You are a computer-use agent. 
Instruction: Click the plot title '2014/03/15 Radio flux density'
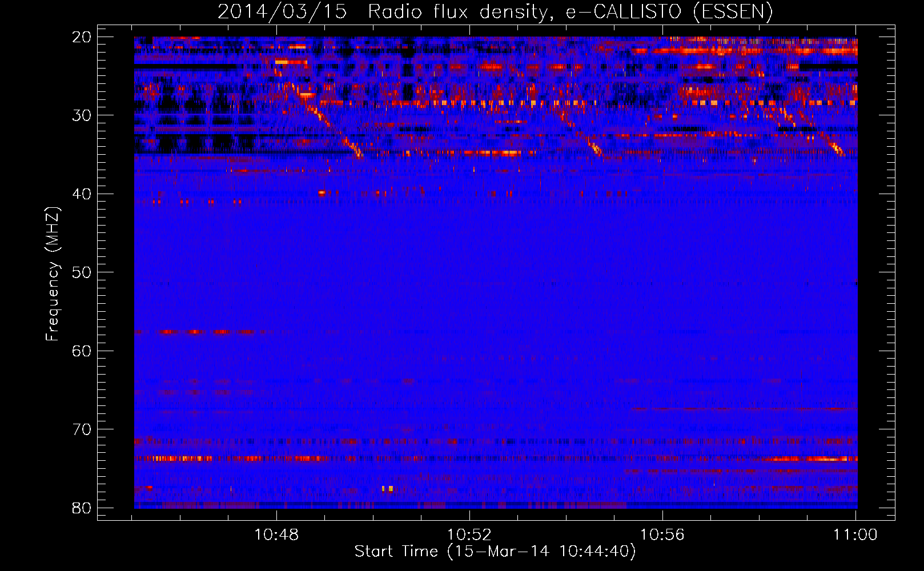pyautogui.click(x=495, y=11)
